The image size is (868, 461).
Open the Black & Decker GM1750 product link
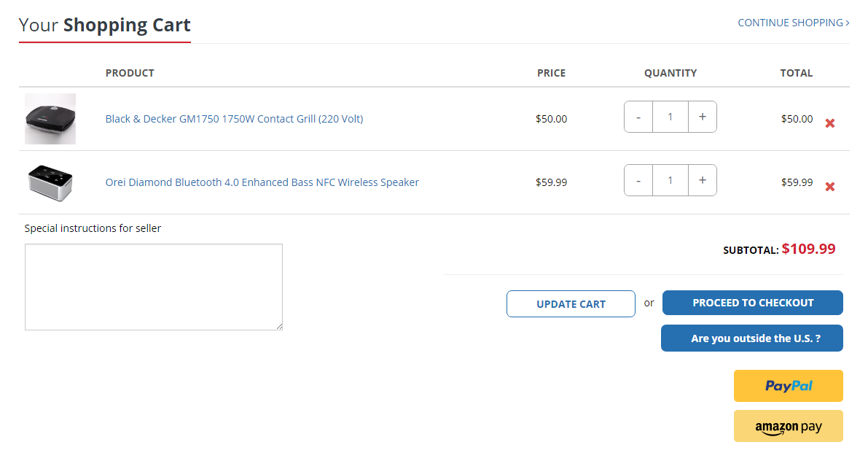pos(234,119)
